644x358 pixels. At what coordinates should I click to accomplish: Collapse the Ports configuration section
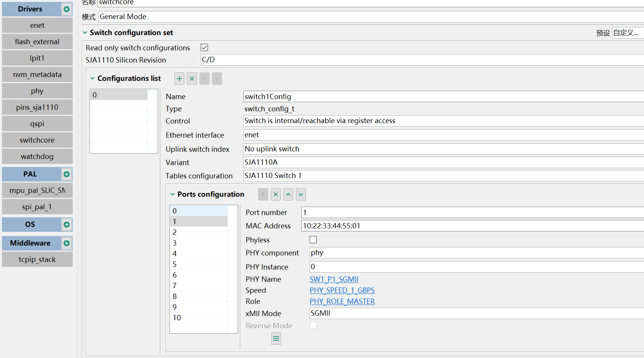172,194
